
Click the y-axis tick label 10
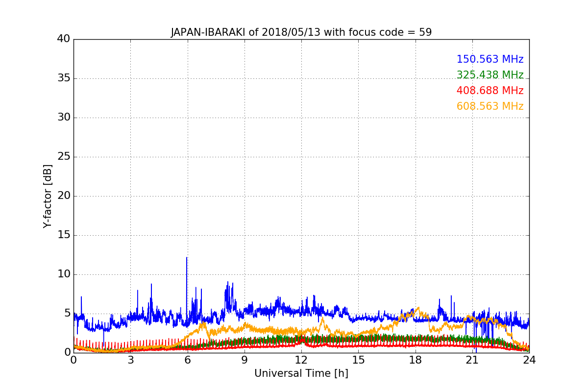pos(64,274)
